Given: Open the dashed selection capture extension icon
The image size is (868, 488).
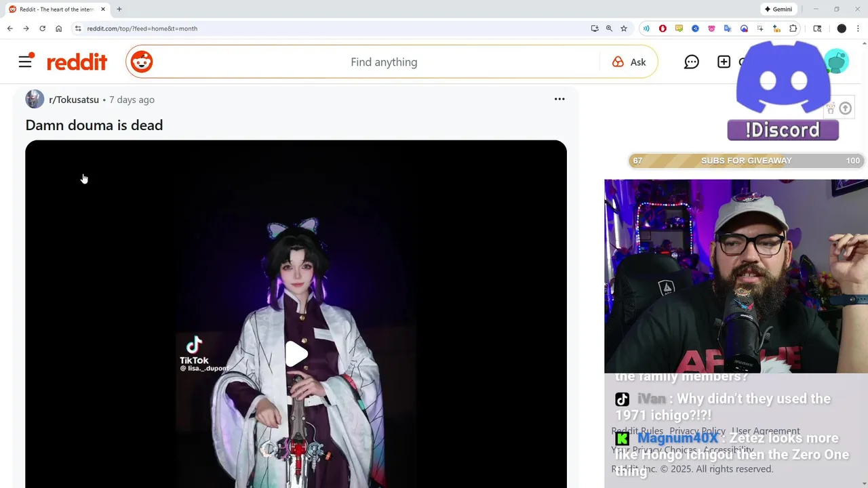Looking at the screenshot, I should [x=760, y=28].
